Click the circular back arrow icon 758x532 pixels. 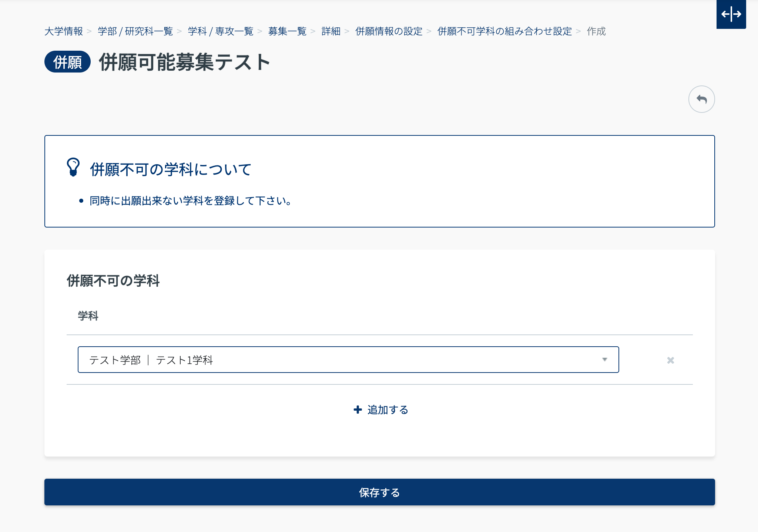[x=701, y=99]
